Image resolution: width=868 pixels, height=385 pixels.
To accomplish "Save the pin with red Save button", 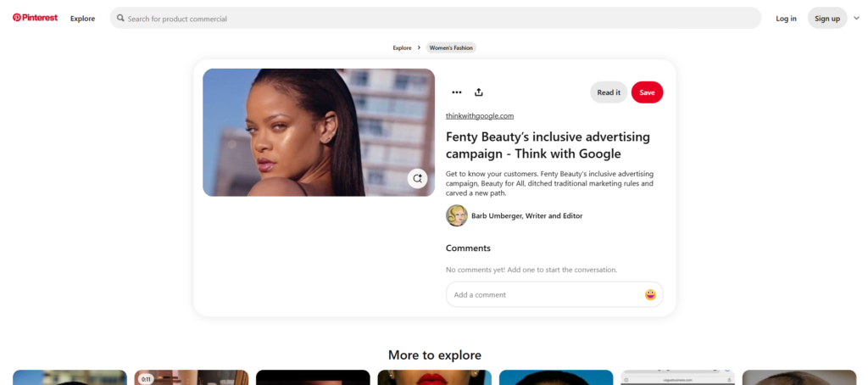I will pyautogui.click(x=647, y=92).
